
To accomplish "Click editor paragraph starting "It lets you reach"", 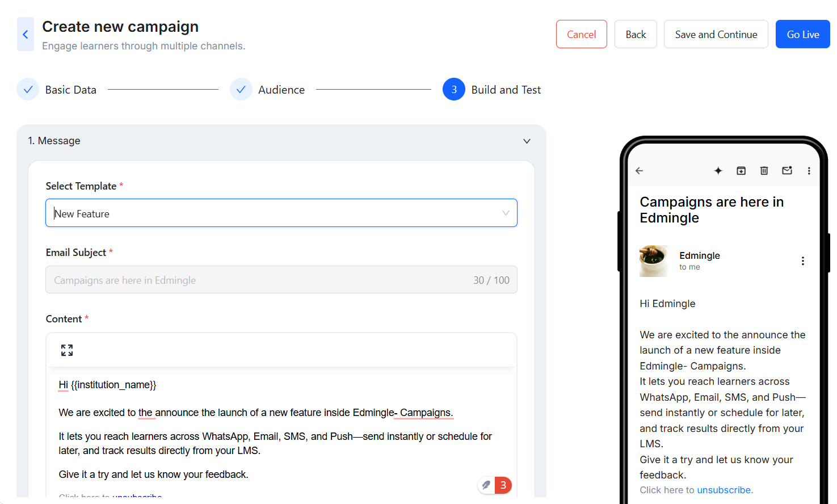I will click(x=275, y=443).
